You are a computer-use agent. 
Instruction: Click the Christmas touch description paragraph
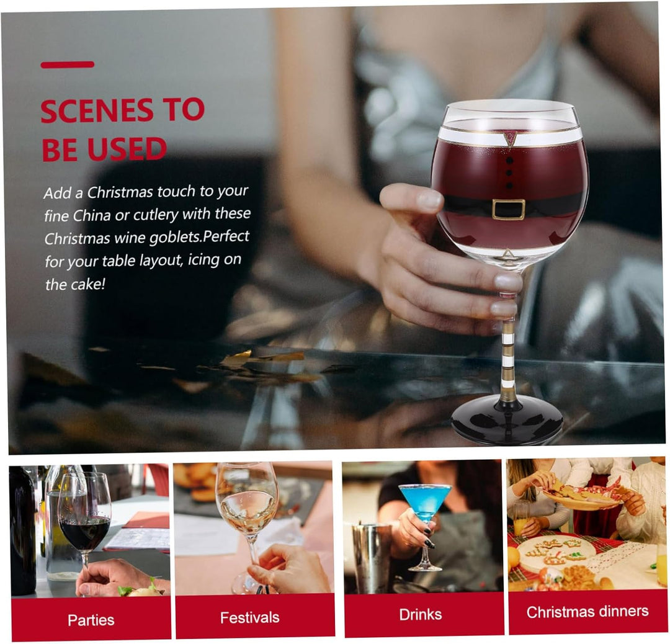[147, 237]
